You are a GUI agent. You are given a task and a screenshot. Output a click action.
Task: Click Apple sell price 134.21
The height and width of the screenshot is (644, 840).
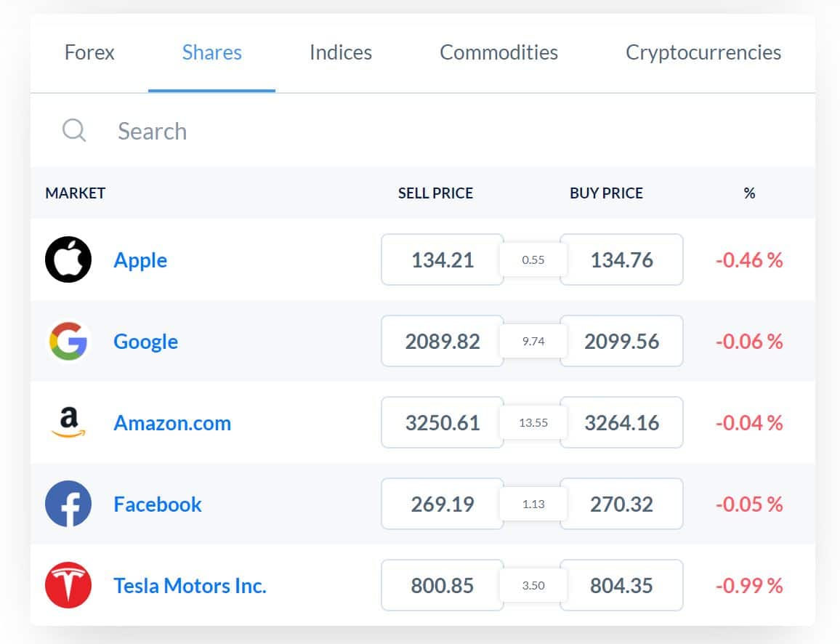[443, 259]
